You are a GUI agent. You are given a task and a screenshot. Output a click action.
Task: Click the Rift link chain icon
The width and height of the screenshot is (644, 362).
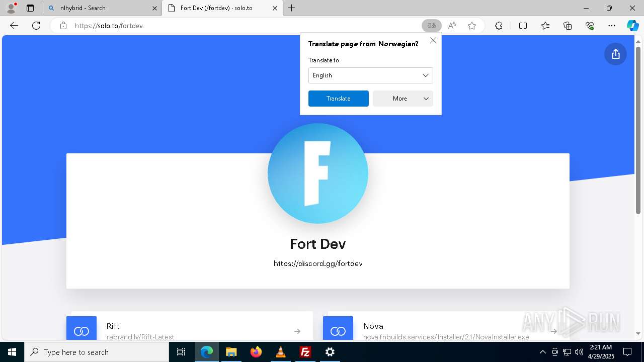coord(82,330)
